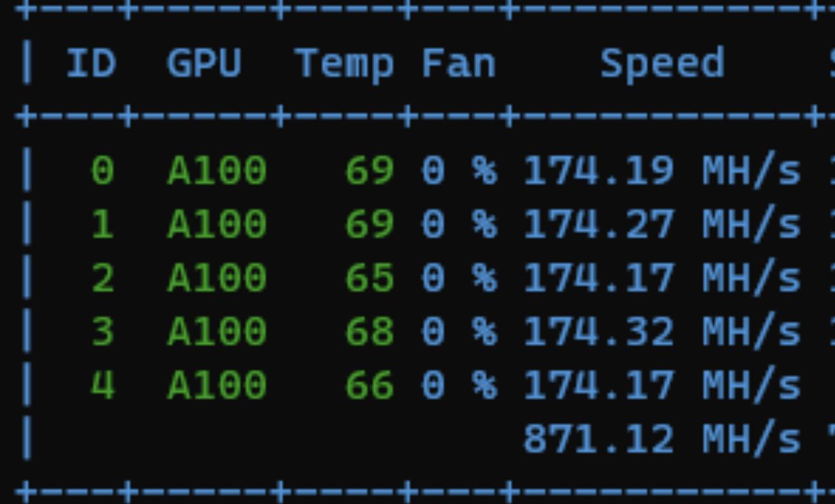Click speed 174.32 MH/s
The image size is (835, 504).
662,332
